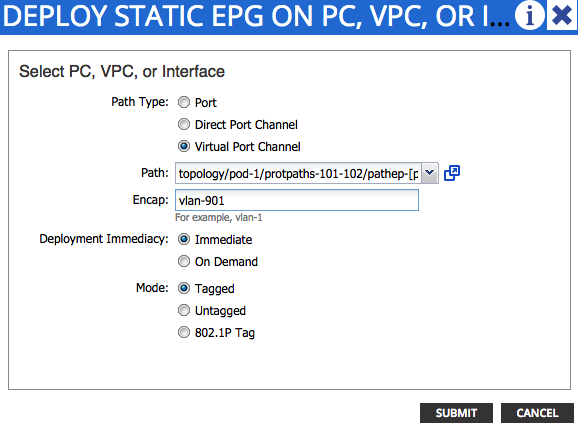Click inside the Path combo box text
This screenshot has height=425, width=578.
coord(298,173)
